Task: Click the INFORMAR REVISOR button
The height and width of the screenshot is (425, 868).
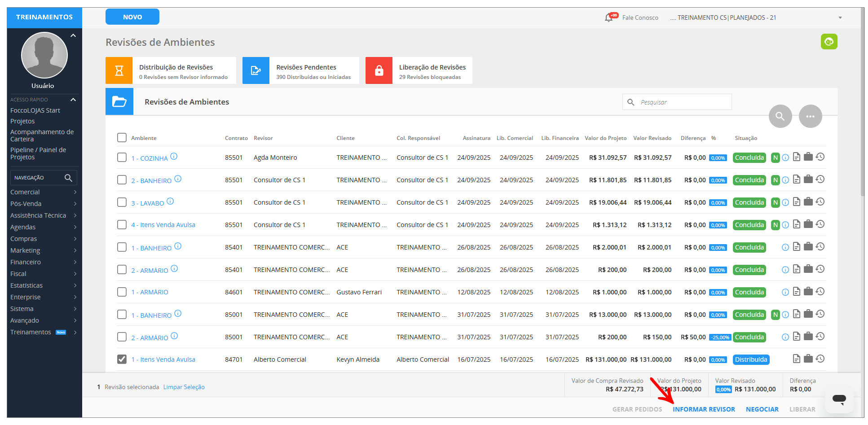Action: click(703, 409)
